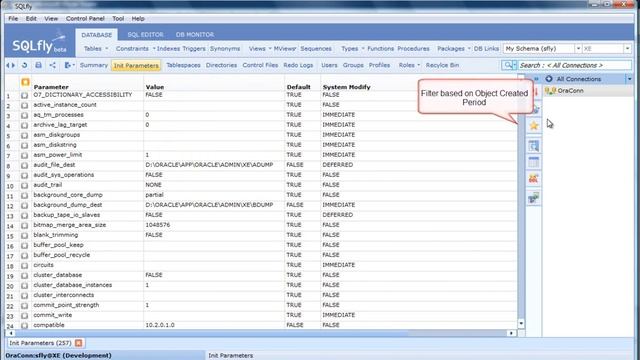Open the Views dropdown arrow
Screen dimensions: 640x360
(270, 49)
